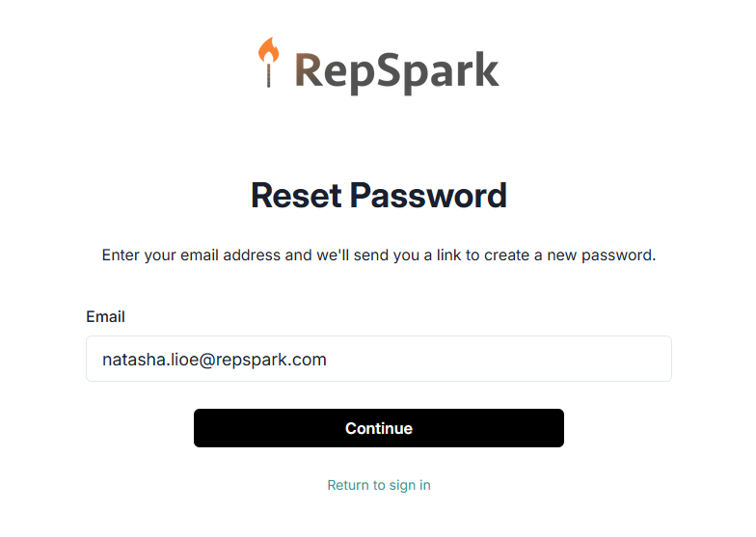Click the Email field label
This screenshot has width=756, height=537.
point(106,316)
